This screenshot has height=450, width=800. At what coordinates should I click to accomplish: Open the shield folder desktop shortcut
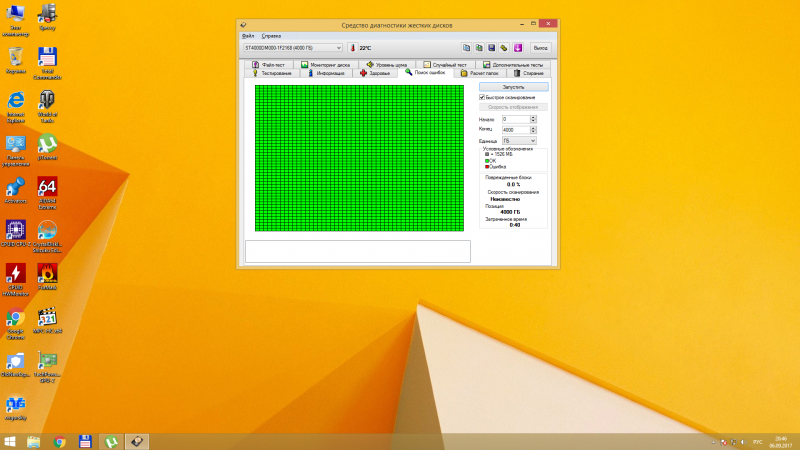tap(16, 364)
